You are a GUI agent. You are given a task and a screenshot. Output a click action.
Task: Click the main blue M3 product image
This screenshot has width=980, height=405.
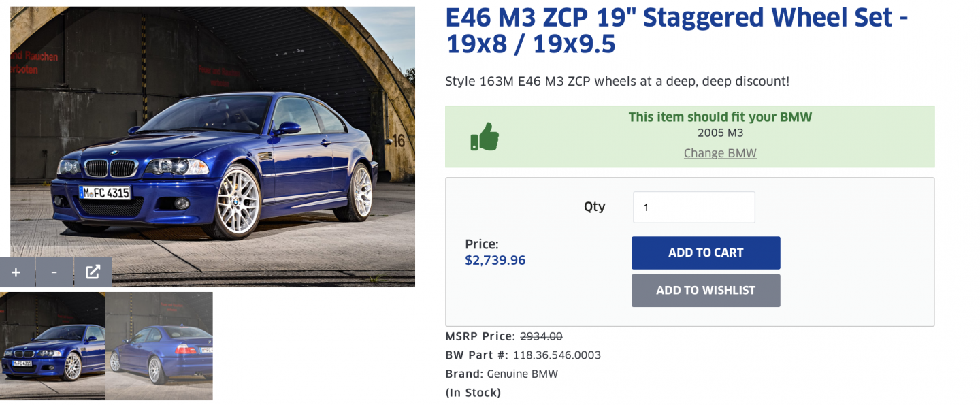click(212, 136)
